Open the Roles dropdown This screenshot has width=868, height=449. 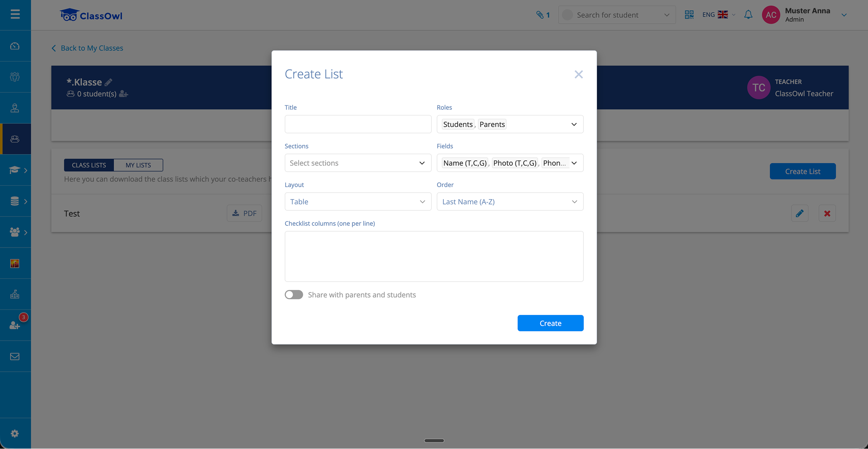(x=510, y=124)
